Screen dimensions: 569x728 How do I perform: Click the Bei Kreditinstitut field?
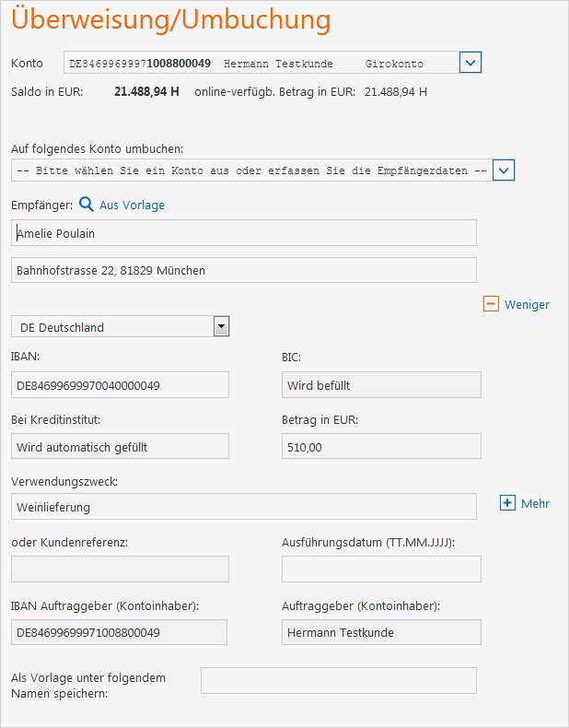[120, 446]
